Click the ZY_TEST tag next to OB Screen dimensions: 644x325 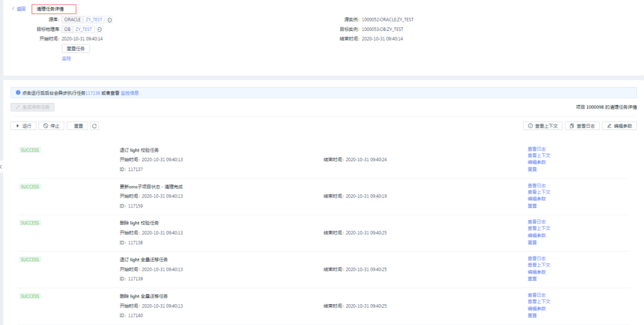84,30
